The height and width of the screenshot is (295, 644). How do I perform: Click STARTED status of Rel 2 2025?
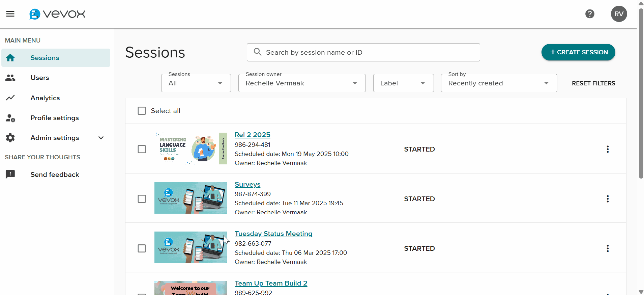click(x=419, y=149)
